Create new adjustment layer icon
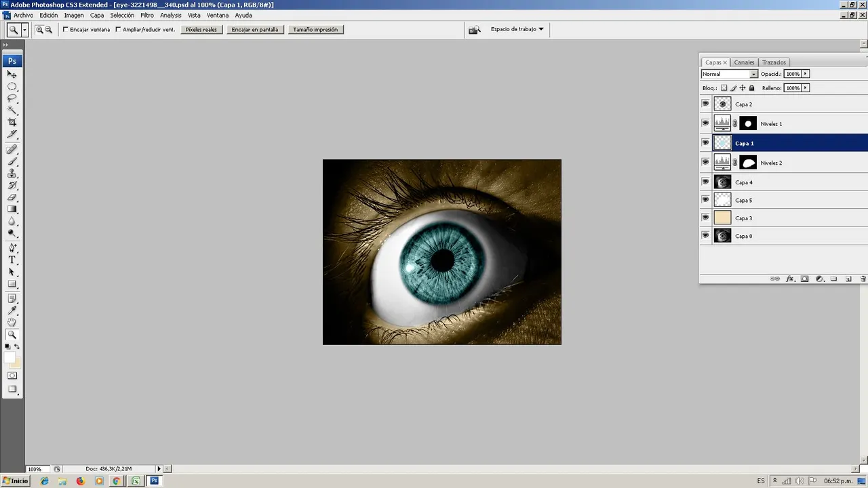This screenshot has height=488, width=868. click(819, 279)
